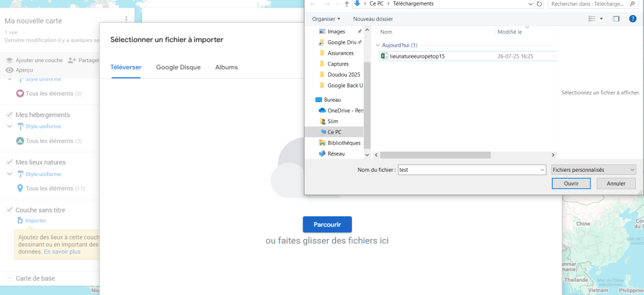The image size is (644, 295).
Task: Select the lieunatureeuropetop15 file
Action: (417, 56)
